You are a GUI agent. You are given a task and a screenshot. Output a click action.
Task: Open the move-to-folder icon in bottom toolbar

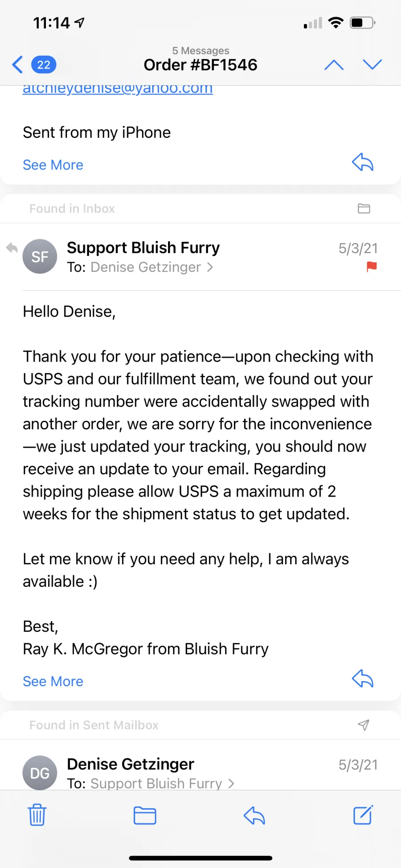pos(145,815)
